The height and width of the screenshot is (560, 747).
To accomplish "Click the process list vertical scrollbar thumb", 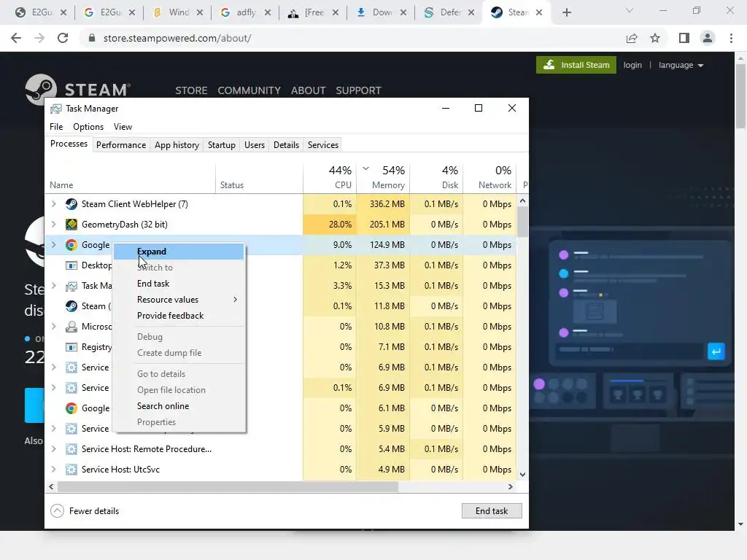I will point(522,222).
